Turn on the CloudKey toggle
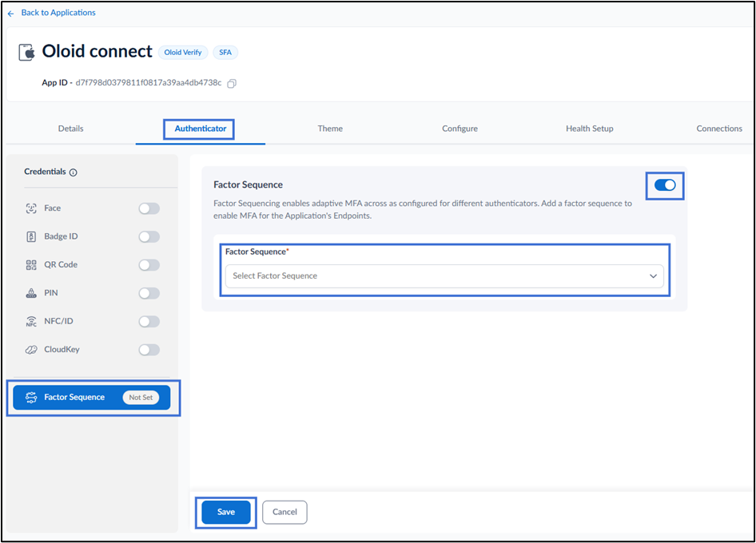Viewport: 756px width, 543px height. [x=149, y=350]
